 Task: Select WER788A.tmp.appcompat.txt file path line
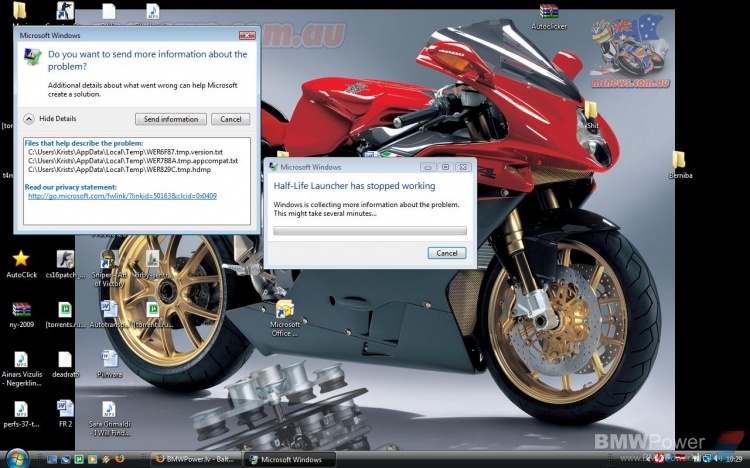click(x=133, y=161)
